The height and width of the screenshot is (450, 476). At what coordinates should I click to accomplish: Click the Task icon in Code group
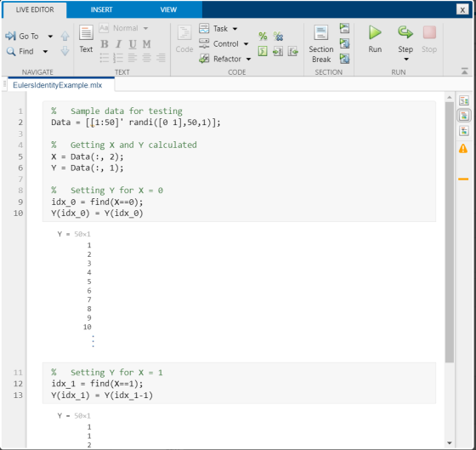204,29
